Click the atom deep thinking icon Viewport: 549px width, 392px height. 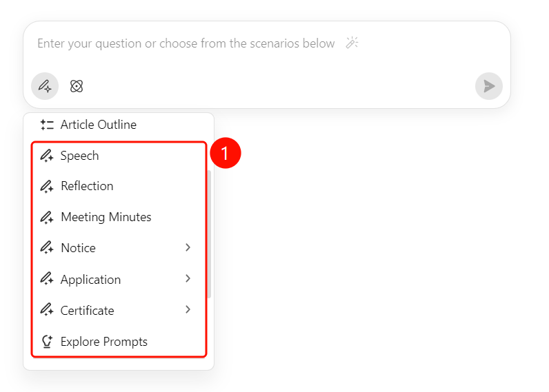(x=77, y=86)
